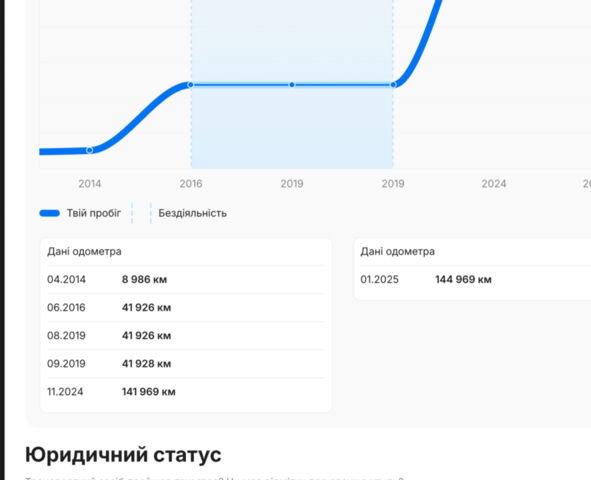Select the 41 926 км value in the 08.2019 row
Viewport: 591px width, 480px height.
tap(146, 335)
